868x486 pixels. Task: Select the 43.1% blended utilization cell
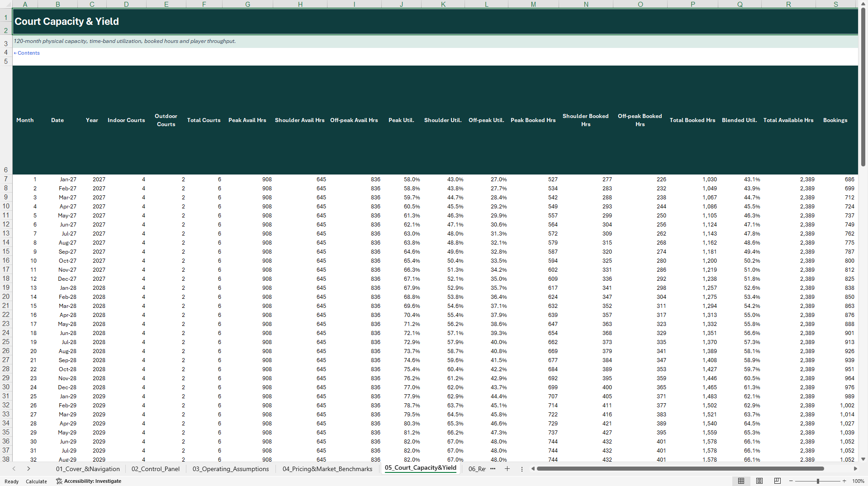tap(740, 179)
